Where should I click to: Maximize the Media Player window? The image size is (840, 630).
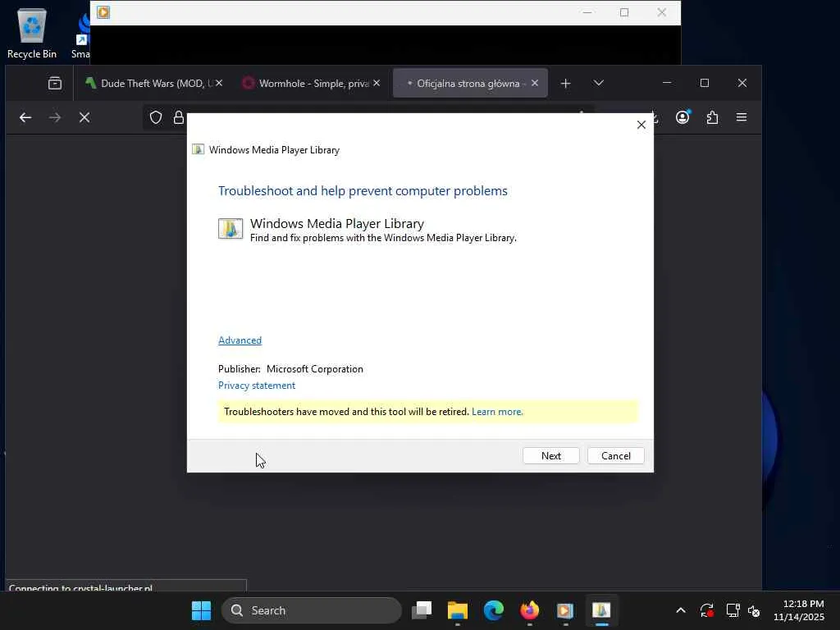tap(624, 12)
